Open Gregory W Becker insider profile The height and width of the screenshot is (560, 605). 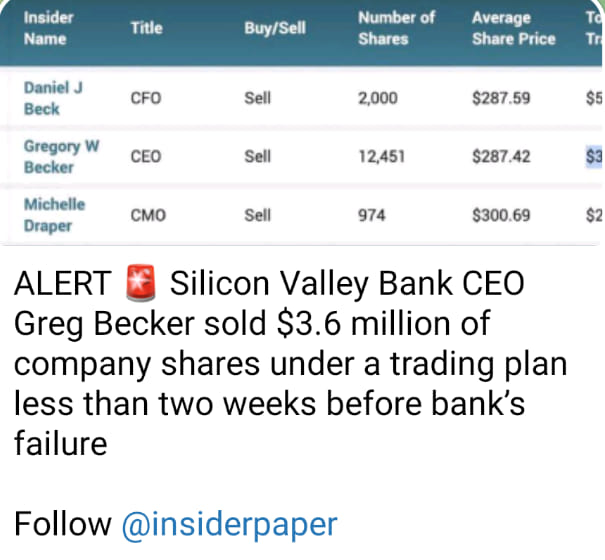click(62, 157)
